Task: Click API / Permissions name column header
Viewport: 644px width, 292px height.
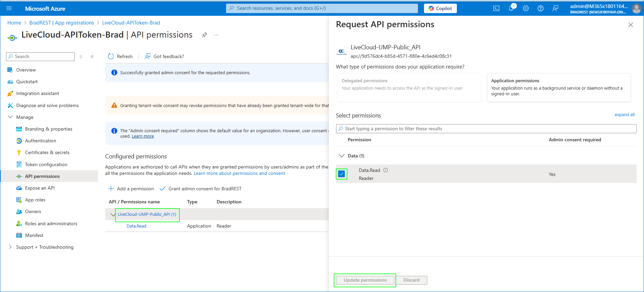Action: 134,202
